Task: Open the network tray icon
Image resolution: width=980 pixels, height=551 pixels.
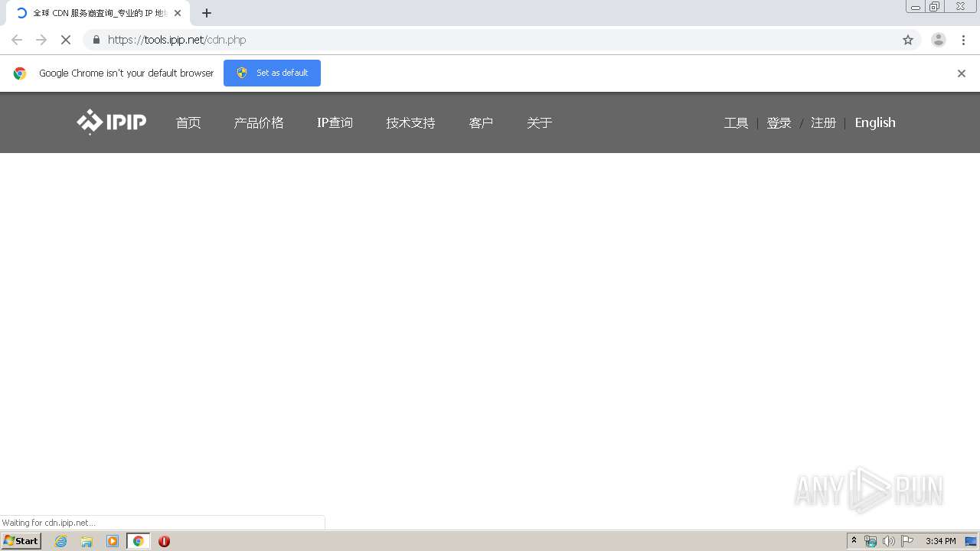Action: [871, 541]
